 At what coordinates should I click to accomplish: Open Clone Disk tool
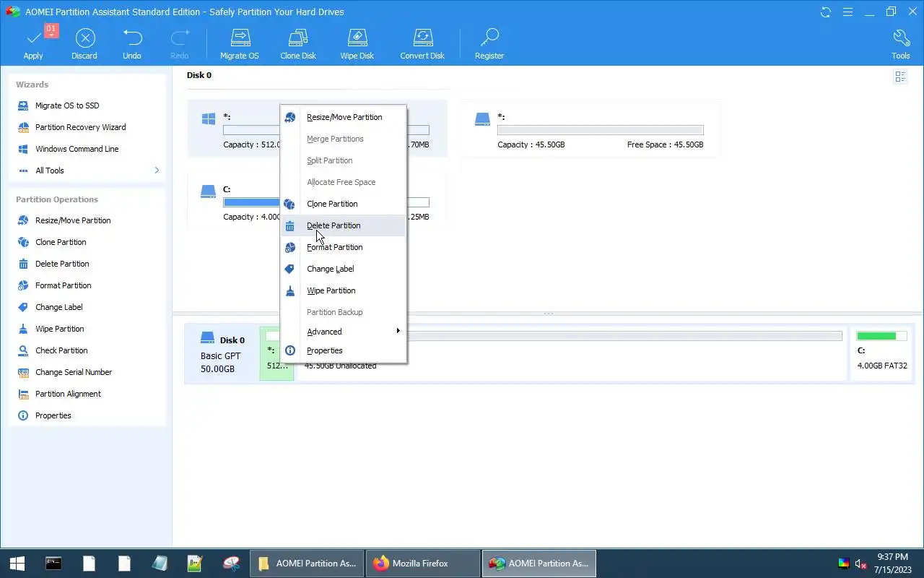click(298, 44)
